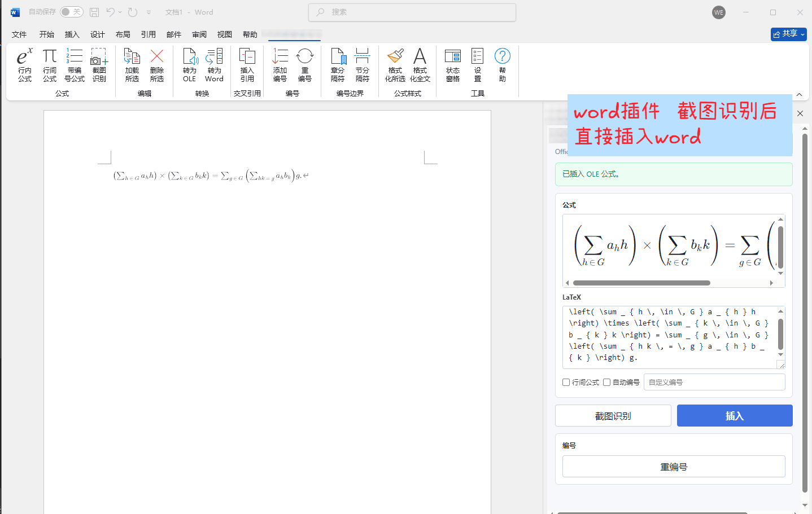812x514 pixels.
Task: Check the 行间公式 display formula checkbox
Action: tap(566, 383)
